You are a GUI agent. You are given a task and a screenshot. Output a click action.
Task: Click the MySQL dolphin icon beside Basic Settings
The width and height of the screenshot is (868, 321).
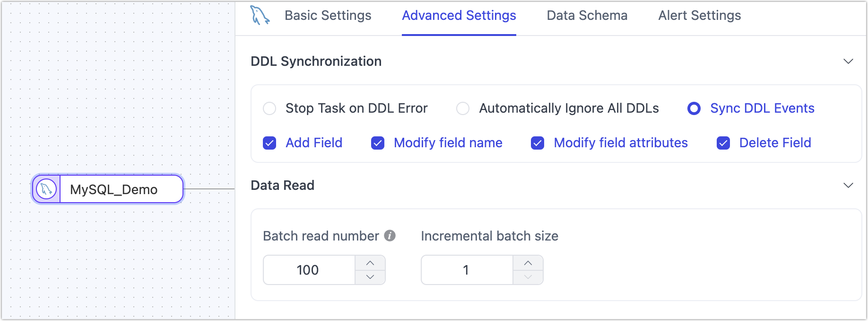[260, 15]
